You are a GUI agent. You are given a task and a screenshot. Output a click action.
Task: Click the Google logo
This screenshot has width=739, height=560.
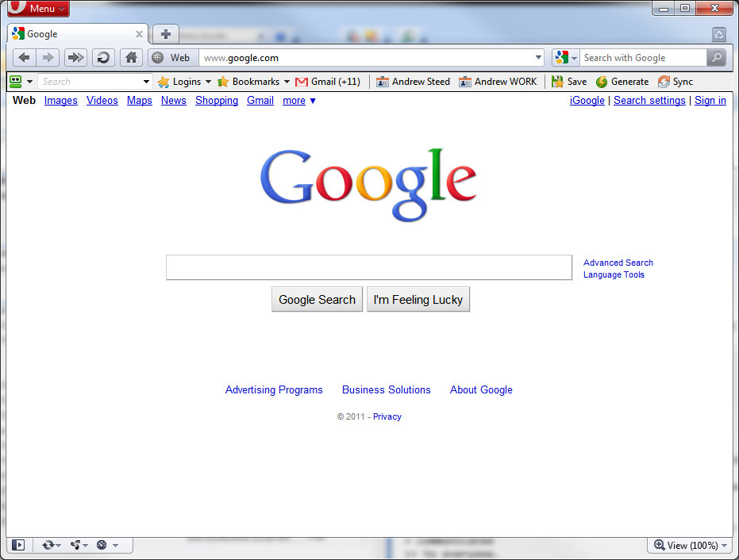[x=368, y=184]
